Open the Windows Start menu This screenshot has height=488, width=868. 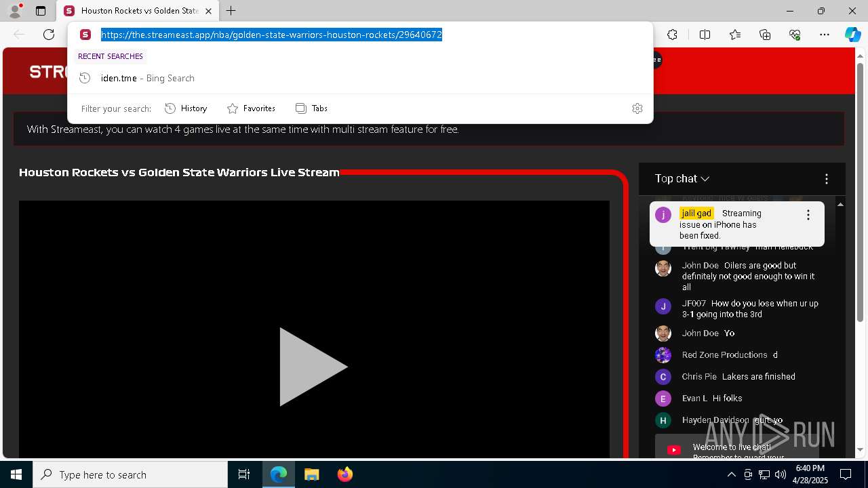point(16,474)
